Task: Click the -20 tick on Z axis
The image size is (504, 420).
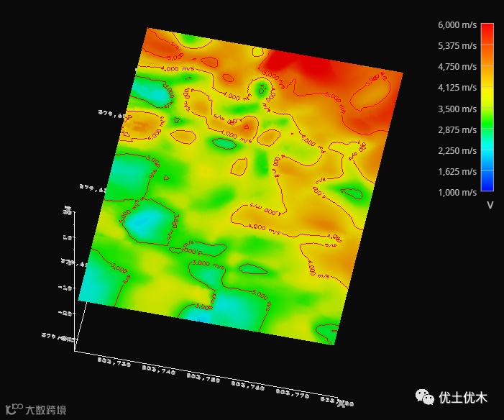Action: 65,313
